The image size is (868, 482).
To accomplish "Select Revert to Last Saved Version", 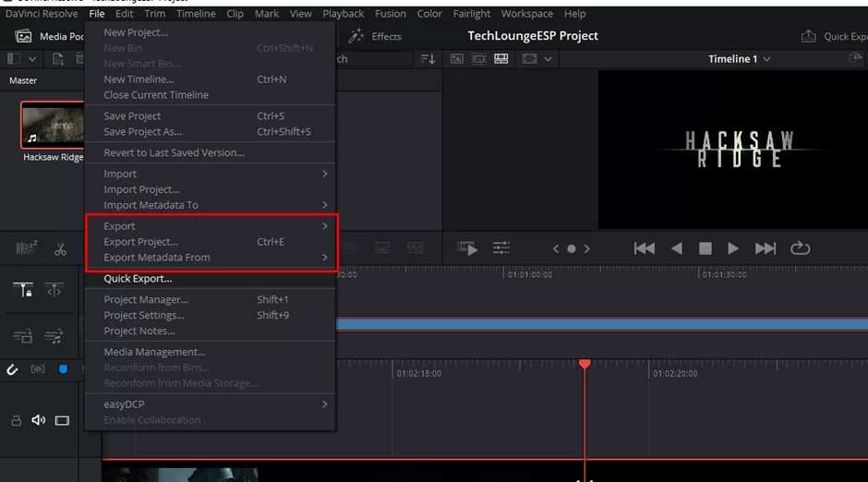I will tap(211, 152).
